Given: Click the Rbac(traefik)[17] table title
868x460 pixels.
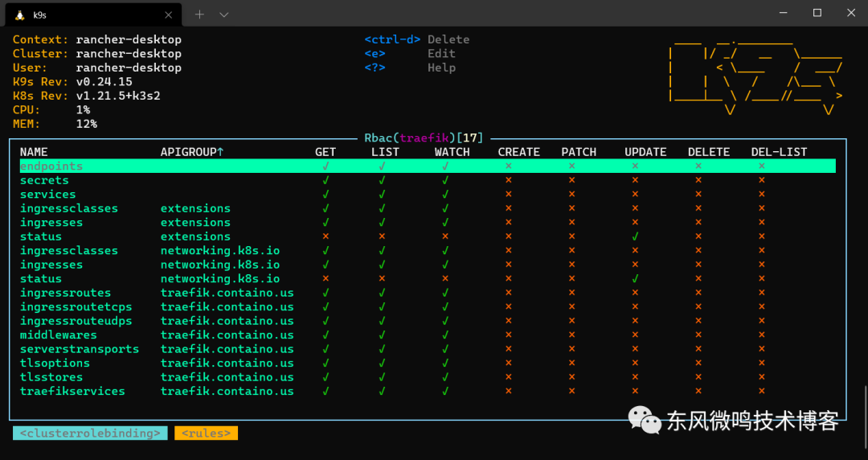Looking at the screenshot, I should (x=424, y=138).
